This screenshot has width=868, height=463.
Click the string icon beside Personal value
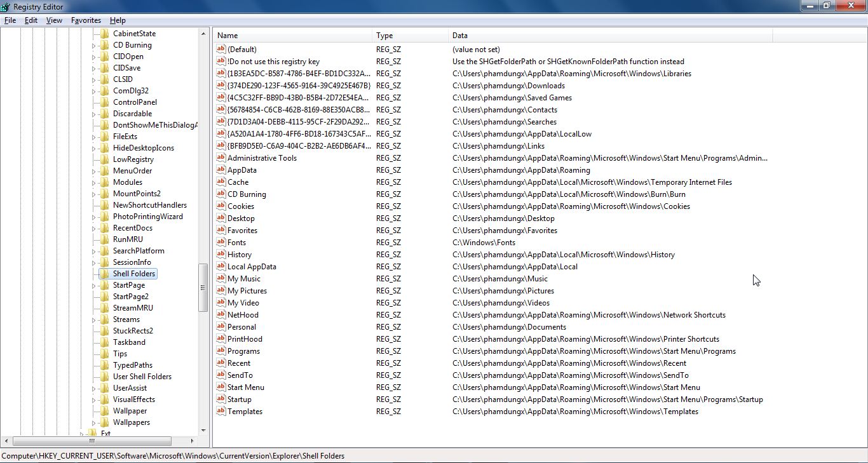pyautogui.click(x=221, y=327)
